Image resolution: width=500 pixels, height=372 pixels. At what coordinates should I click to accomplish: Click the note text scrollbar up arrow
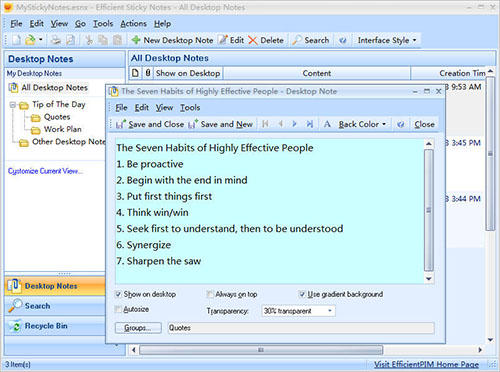[x=429, y=144]
